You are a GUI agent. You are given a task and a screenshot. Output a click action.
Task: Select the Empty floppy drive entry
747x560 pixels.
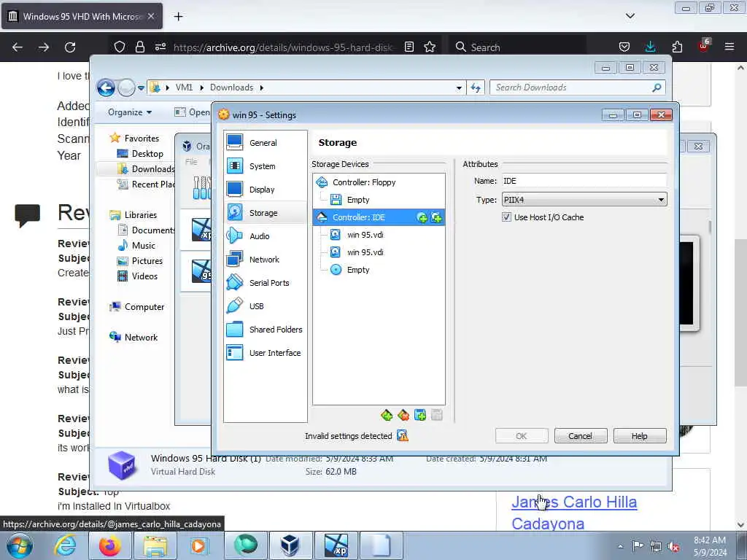click(357, 200)
